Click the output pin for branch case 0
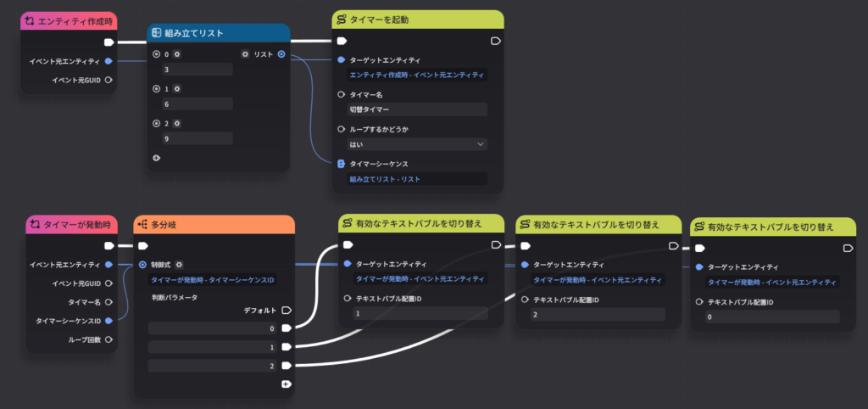Viewport: 868px width, 409px height. 287,328
